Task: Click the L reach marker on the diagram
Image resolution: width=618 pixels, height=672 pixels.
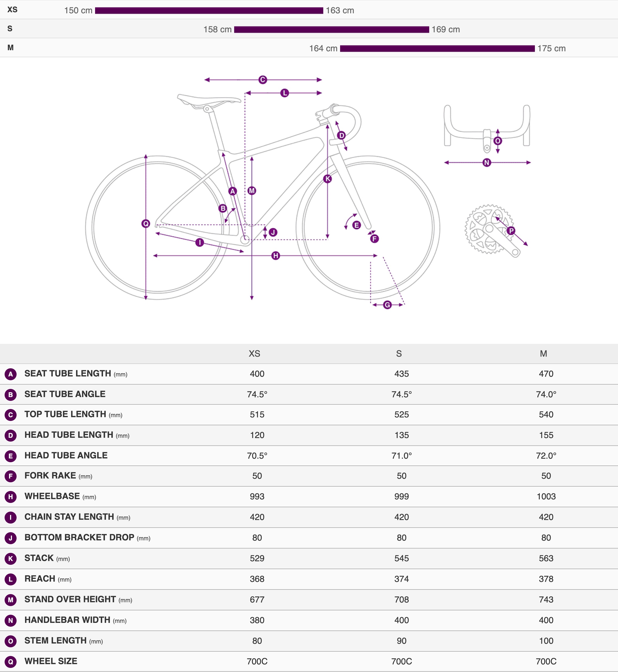Action: click(285, 93)
